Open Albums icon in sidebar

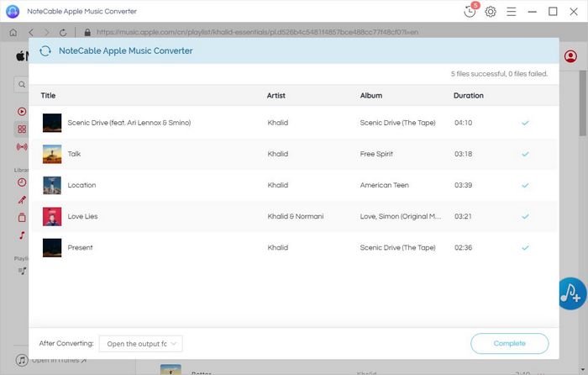[x=22, y=217]
